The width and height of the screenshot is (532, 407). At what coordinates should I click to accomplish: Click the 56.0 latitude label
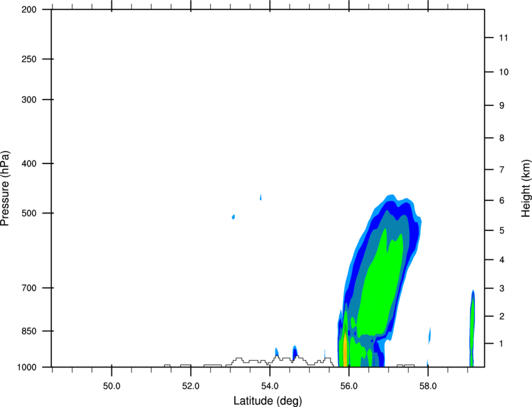[349, 386]
